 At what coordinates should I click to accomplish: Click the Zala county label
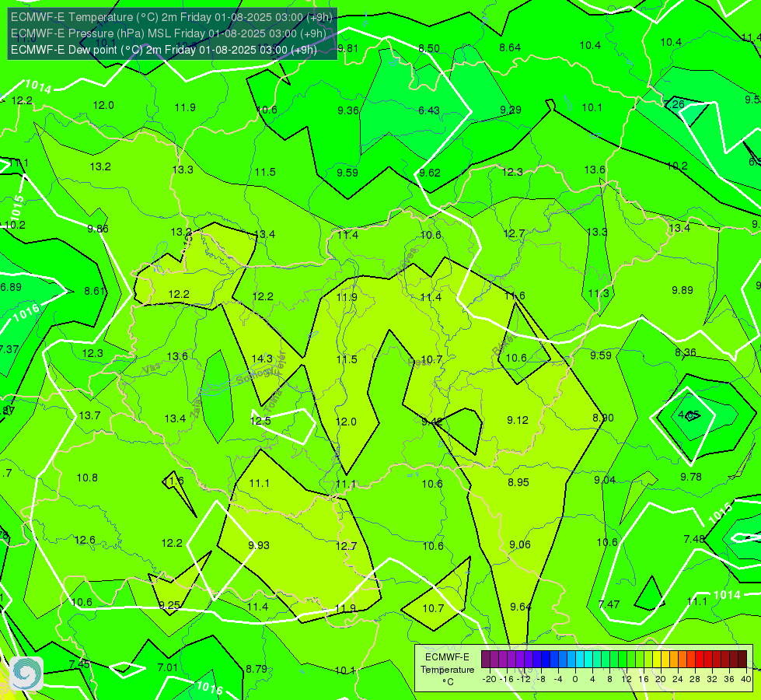pos(196,410)
